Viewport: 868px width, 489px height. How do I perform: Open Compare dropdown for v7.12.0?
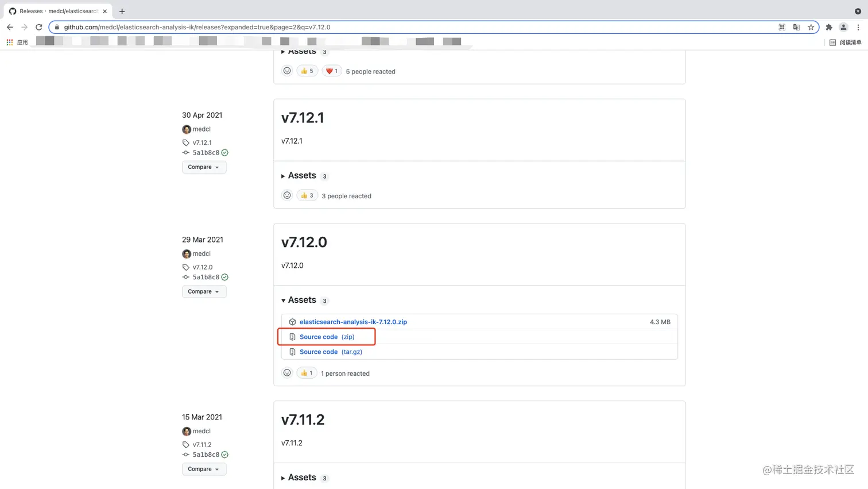[x=204, y=291]
